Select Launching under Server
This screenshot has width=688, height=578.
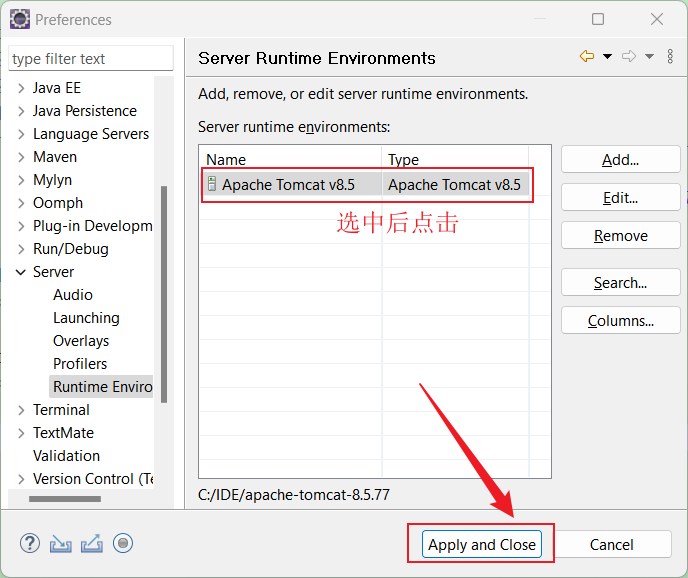point(86,318)
